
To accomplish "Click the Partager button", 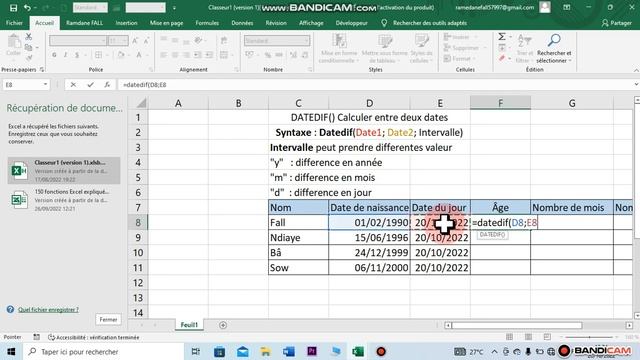I will coord(617,23).
